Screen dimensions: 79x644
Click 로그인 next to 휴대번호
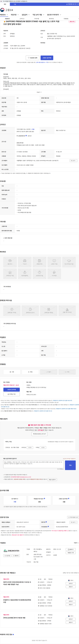[30, 447]
